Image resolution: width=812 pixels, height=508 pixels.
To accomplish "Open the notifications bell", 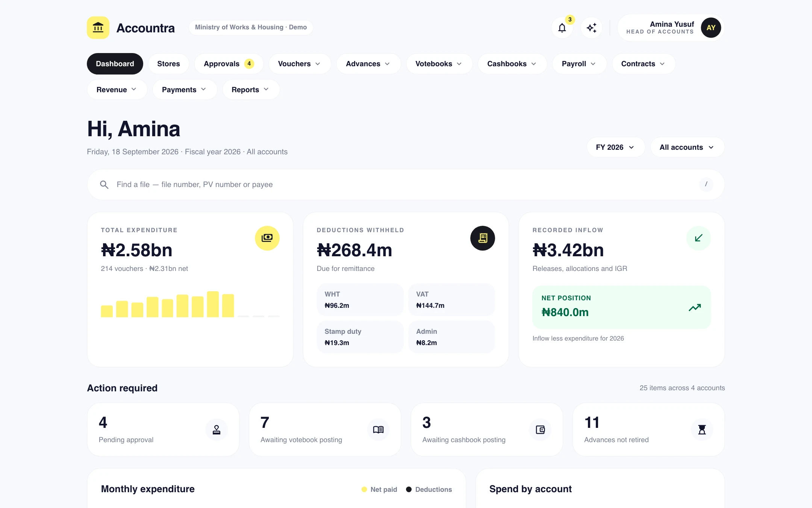I will point(562,28).
